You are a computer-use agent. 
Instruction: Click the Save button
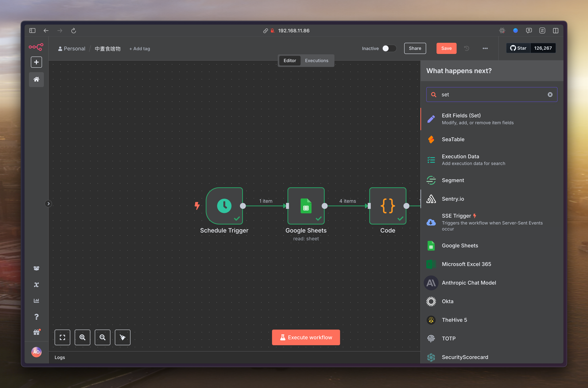(446, 48)
